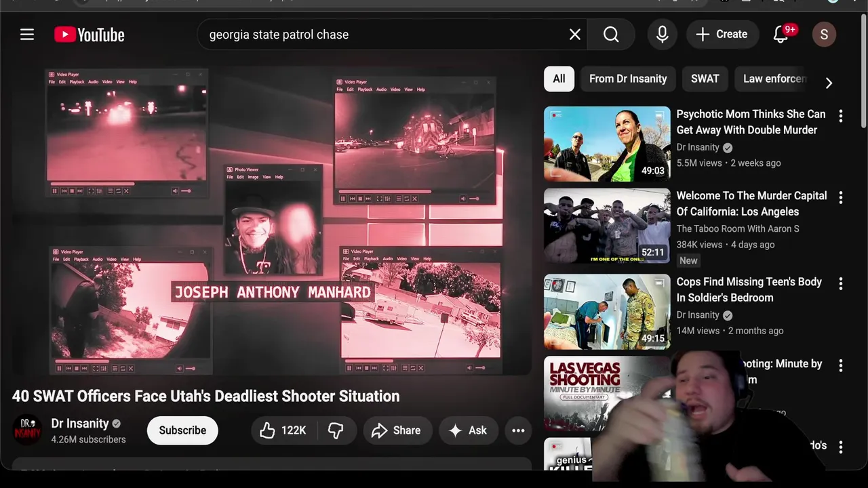
Task: Open Dr Insanity channel name link
Action: 80,423
